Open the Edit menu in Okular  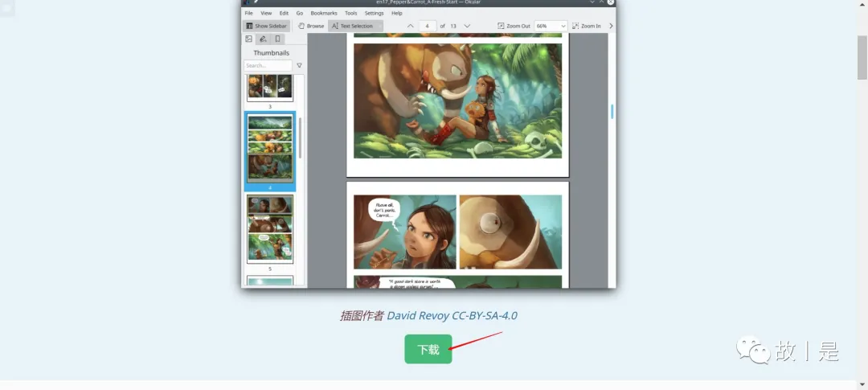click(x=284, y=13)
